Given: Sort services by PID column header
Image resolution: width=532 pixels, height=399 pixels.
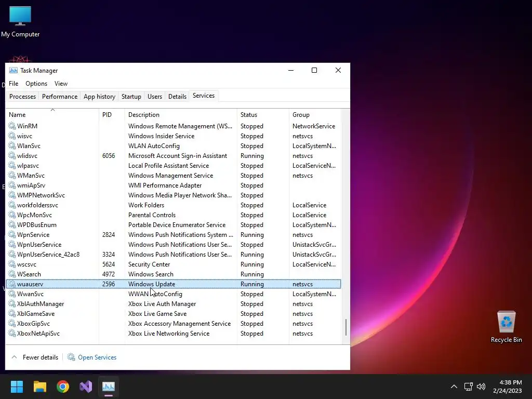Looking at the screenshot, I should pos(112,115).
